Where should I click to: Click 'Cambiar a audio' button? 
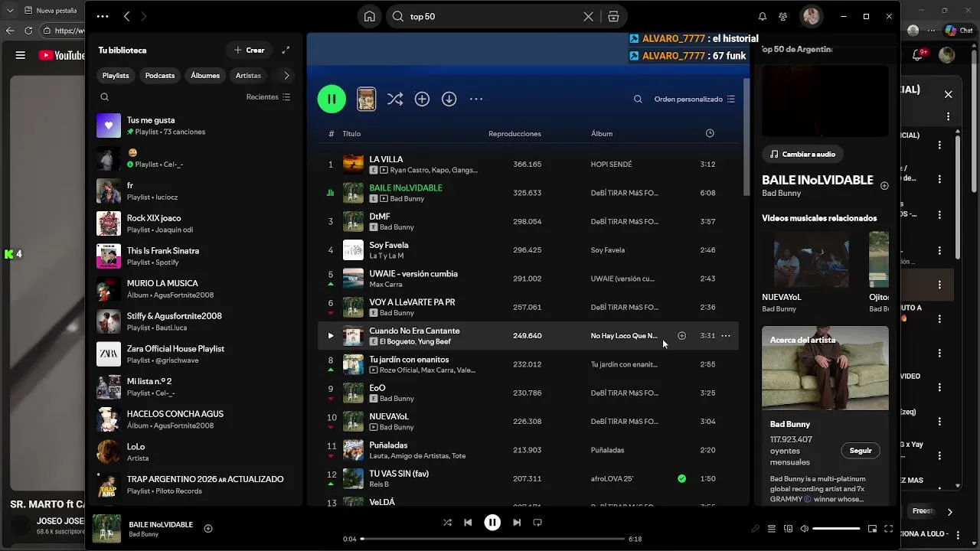(802, 154)
